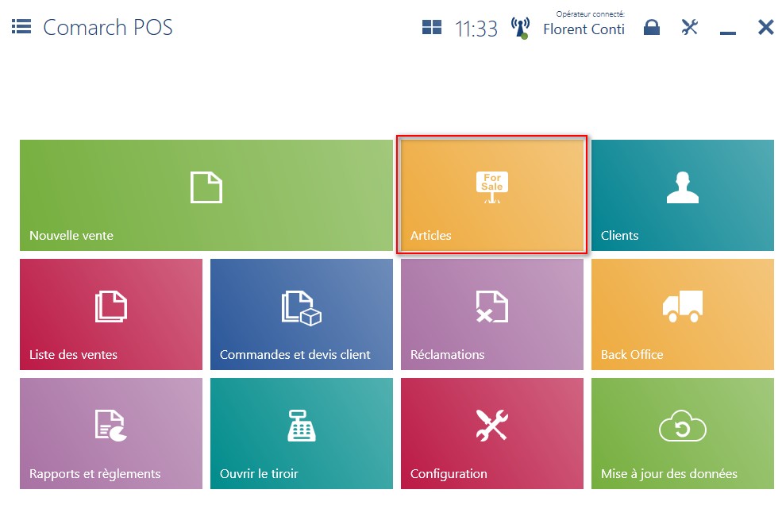Open the Back Office tile

[683, 314]
